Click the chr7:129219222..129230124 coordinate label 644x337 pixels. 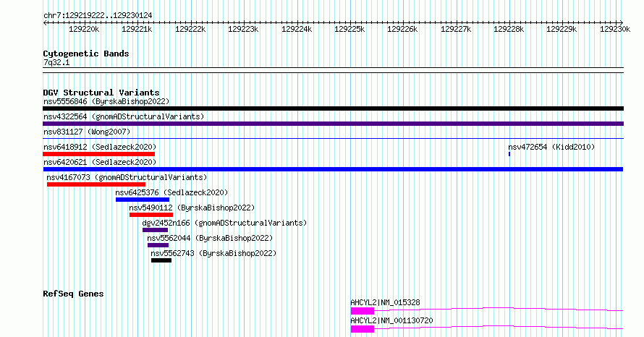(98, 16)
